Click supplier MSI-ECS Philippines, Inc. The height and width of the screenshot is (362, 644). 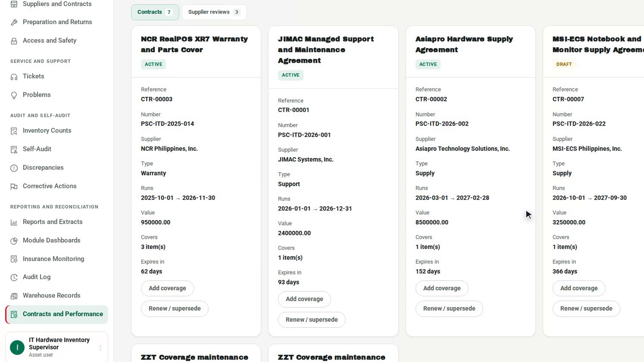point(587,148)
